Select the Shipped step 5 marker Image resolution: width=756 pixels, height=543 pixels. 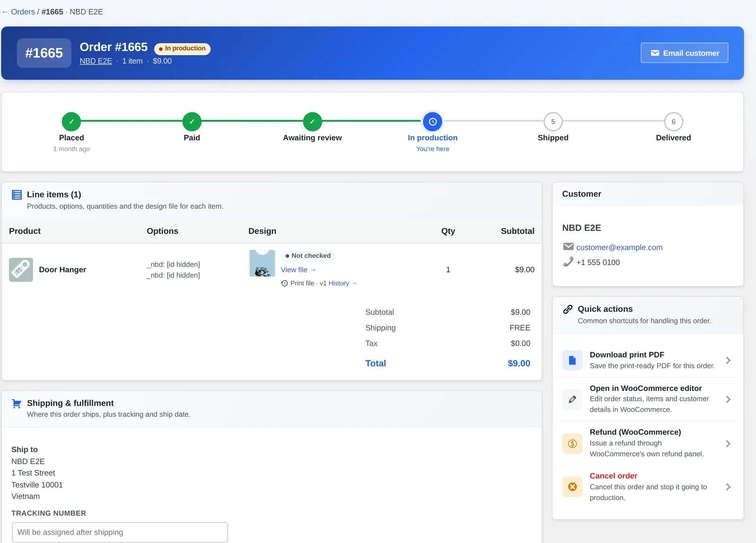click(x=553, y=121)
